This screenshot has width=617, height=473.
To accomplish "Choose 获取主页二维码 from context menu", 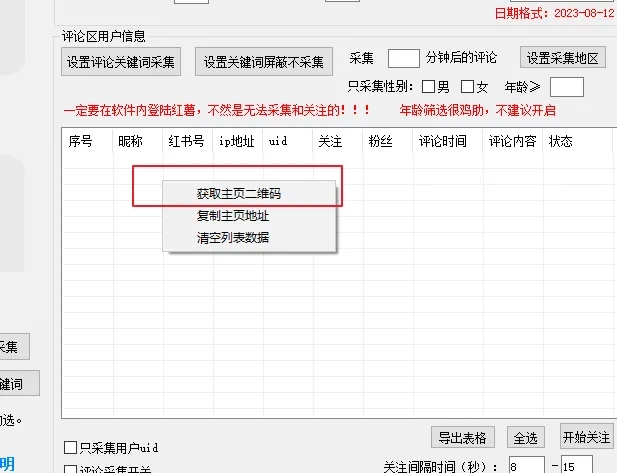I will click(249, 194).
